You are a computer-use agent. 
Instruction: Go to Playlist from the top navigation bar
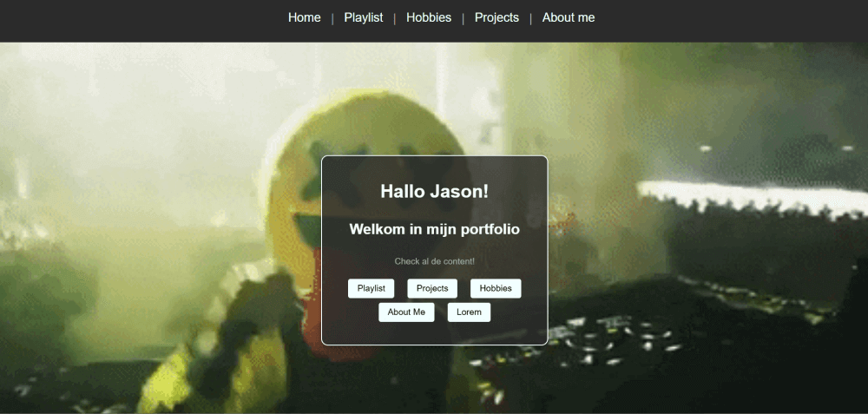click(363, 17)
